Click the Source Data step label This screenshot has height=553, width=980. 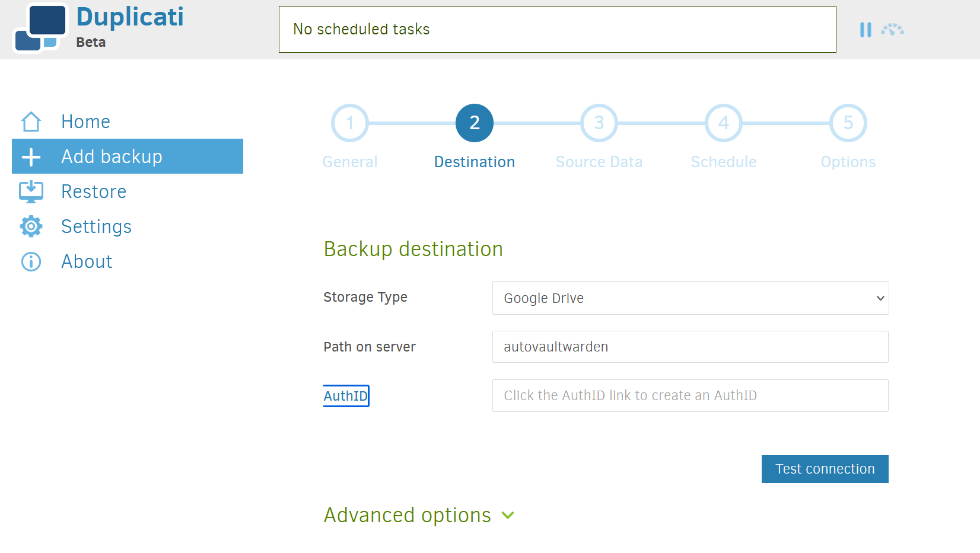(x=599, y=162)
